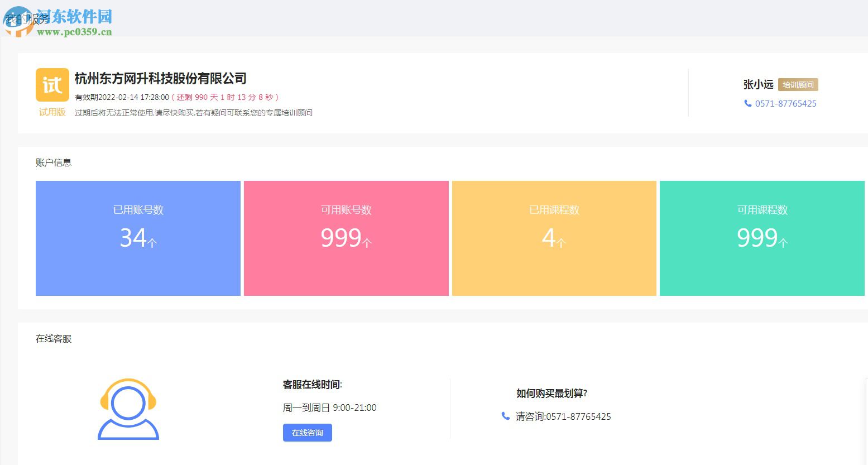Click the customer service headset icon

128,409
